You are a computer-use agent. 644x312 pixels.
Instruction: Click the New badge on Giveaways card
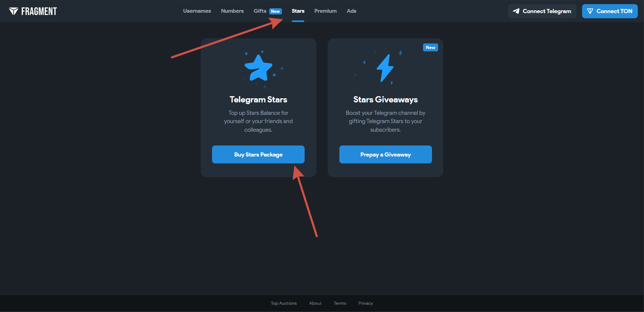431,48
